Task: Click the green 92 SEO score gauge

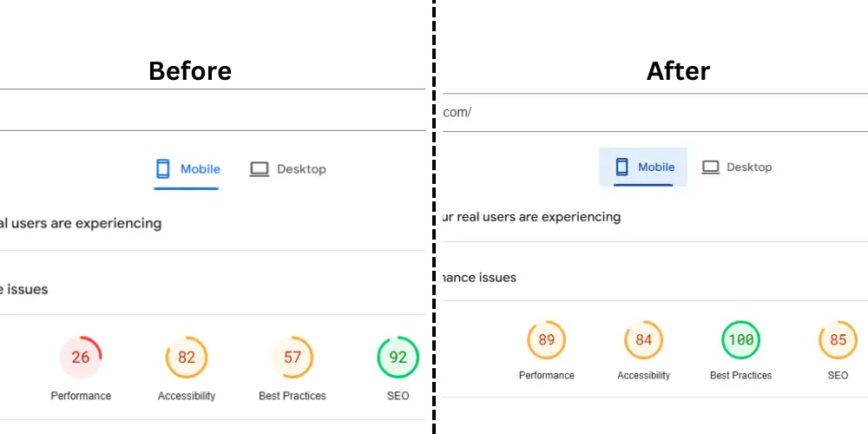Action: (398, 357)
